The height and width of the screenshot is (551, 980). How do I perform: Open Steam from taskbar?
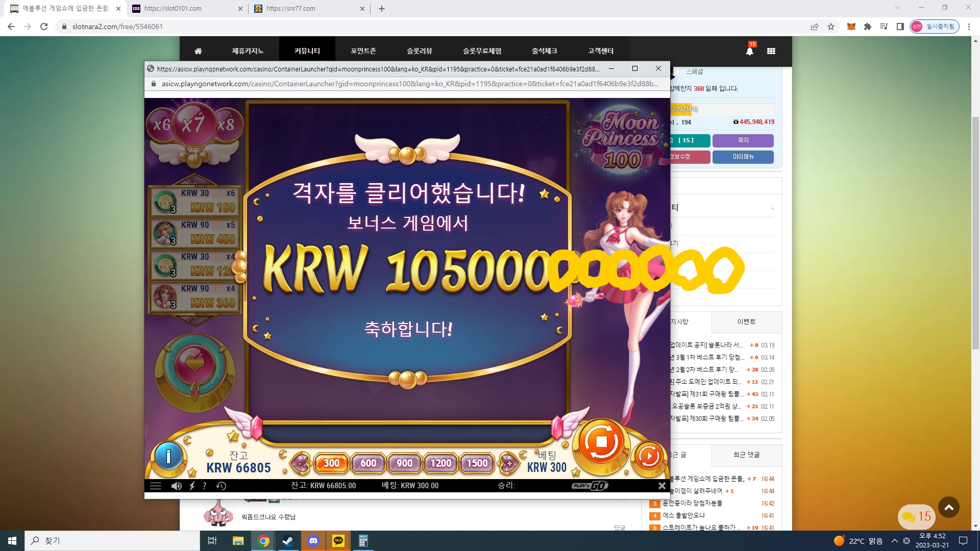(x=288, y=541)
